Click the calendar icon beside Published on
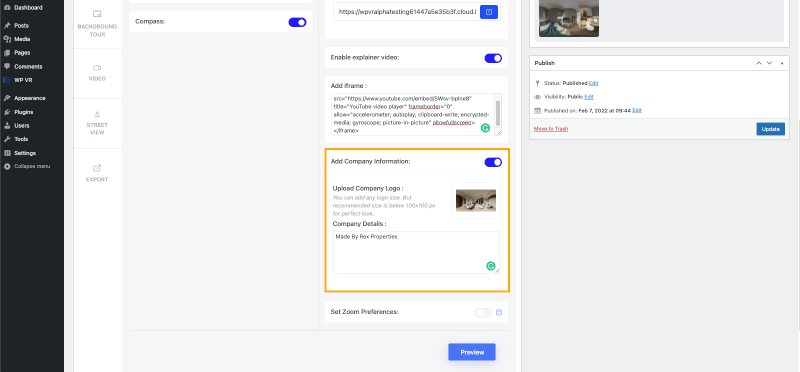The height and width of the screenshot is (372, 800). point(537,110)
